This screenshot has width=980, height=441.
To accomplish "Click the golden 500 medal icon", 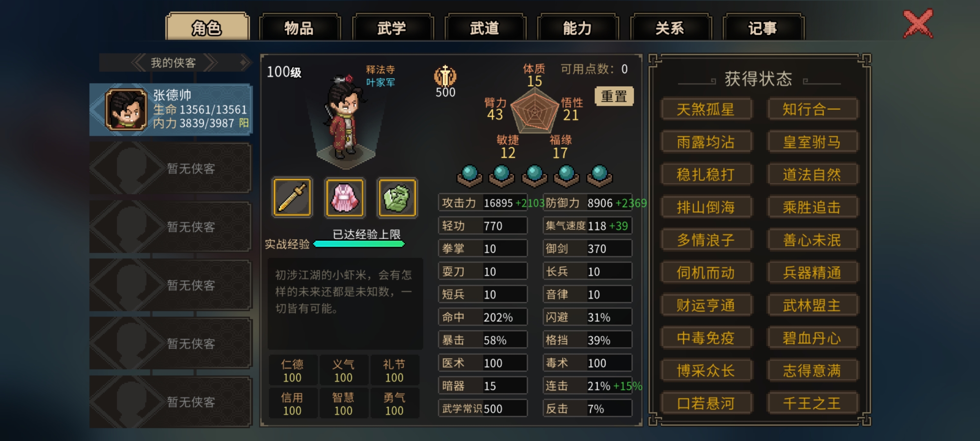I will tap(445, 76).
